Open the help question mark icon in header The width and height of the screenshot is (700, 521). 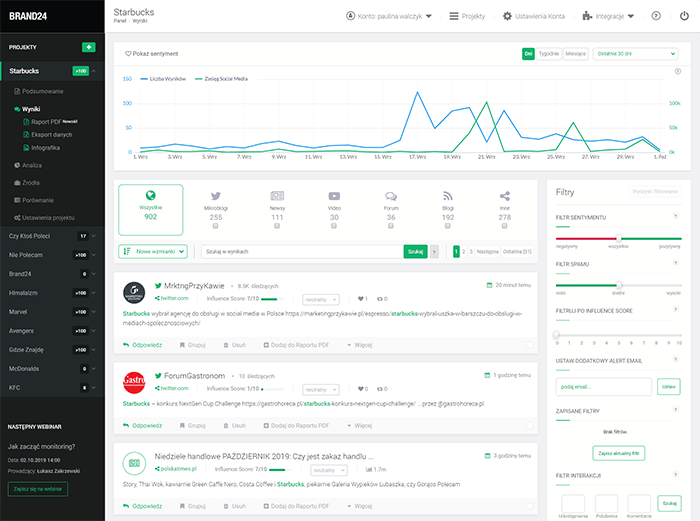[656, 16]
